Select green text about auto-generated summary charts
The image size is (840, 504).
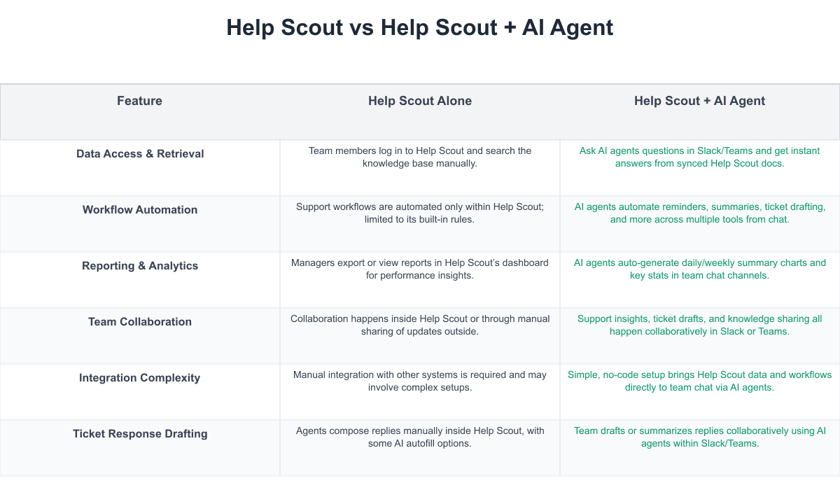(699, 269)
